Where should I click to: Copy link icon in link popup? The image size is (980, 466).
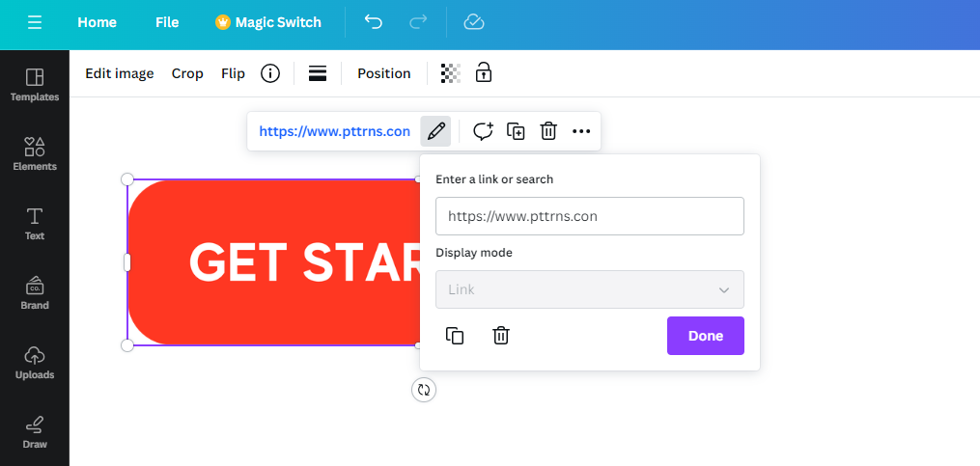tap(455, 336)
